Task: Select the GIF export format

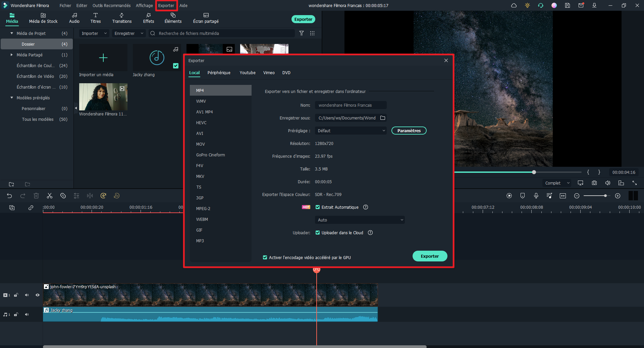Action: [221, 230]
